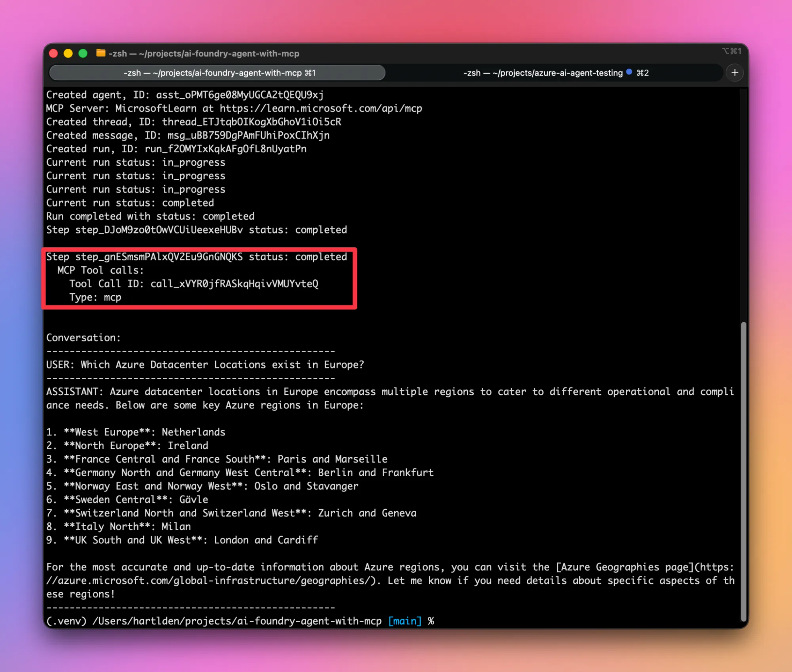This screenshot has width=792, height=672.
Task: Click the Tool Call ID line
Action: [x=194, y=284]
